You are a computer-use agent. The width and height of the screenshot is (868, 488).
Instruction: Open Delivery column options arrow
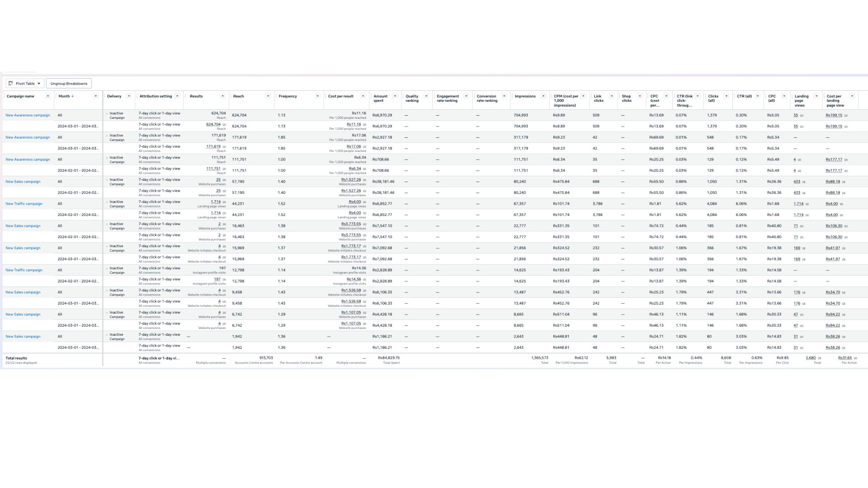click(x=129, y=96)
